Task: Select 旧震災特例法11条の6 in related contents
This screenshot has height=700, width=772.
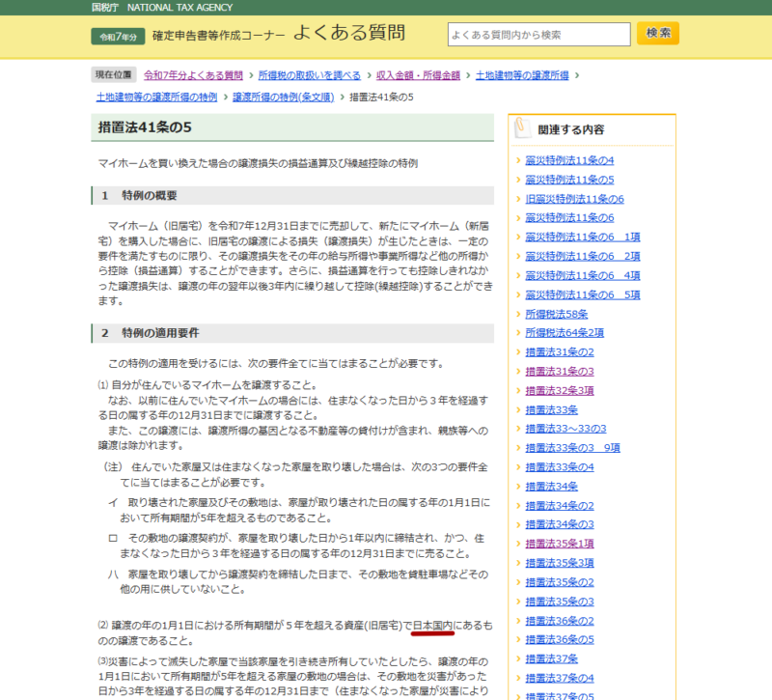Action: click(x=574, y=199)
